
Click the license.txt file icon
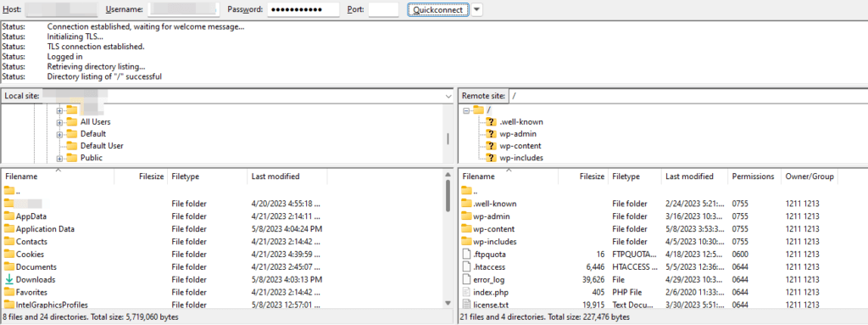pos(466,305)
